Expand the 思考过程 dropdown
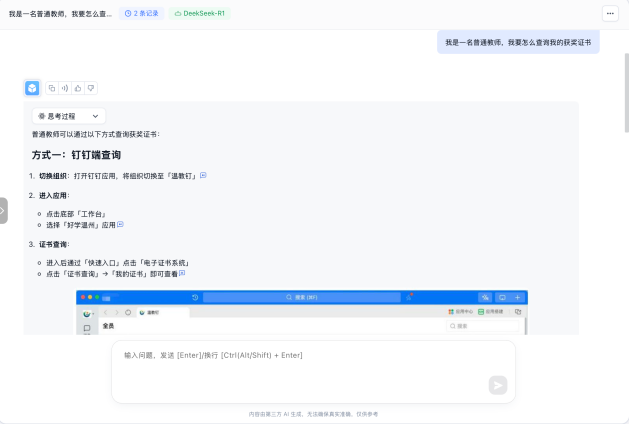 pos(69,116)
